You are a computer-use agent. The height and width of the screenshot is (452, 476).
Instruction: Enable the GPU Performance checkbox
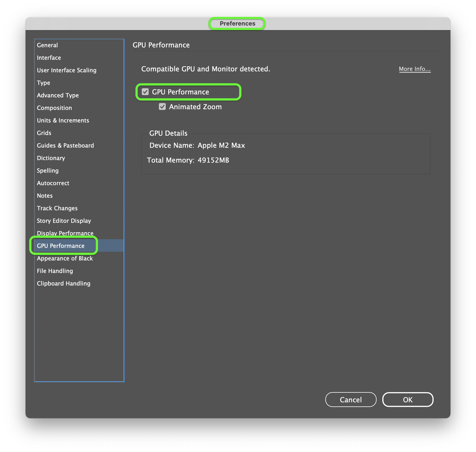(x=145, y=92)
